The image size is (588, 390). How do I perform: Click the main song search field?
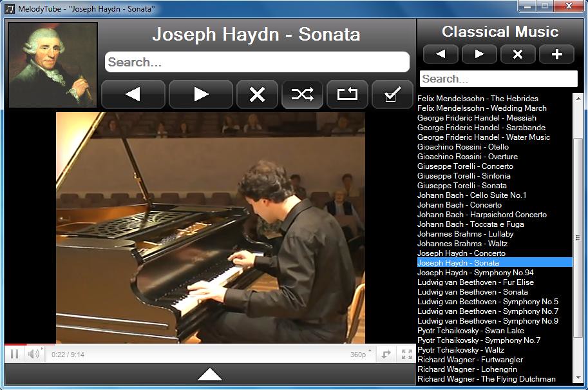pos(257,62)
